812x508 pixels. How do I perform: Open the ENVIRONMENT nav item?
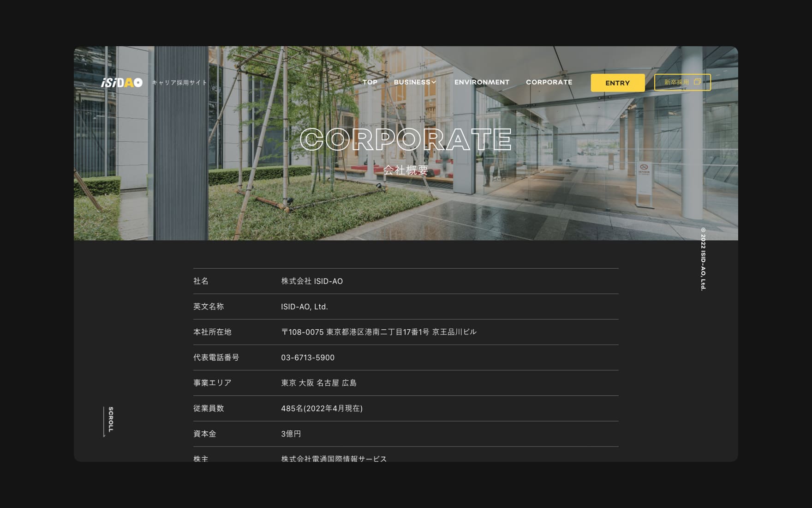[482, 82]
